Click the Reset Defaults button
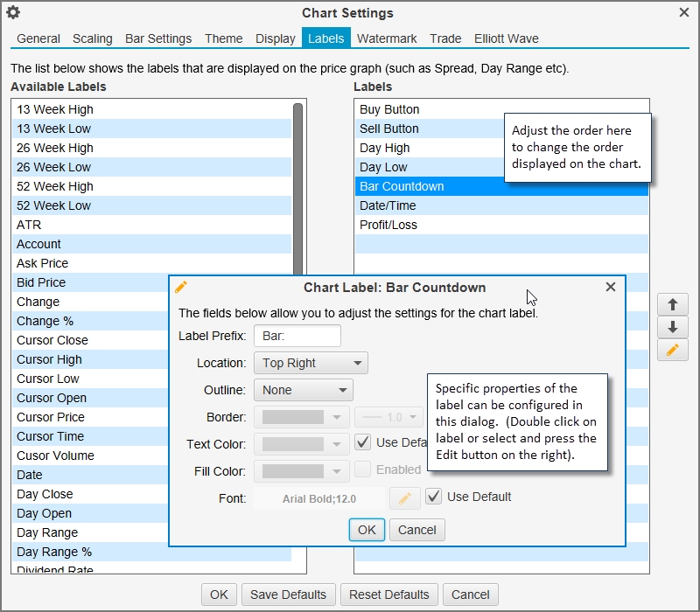Image resolution: width=700 pixels, height=612 pixels. click(388, 595)
